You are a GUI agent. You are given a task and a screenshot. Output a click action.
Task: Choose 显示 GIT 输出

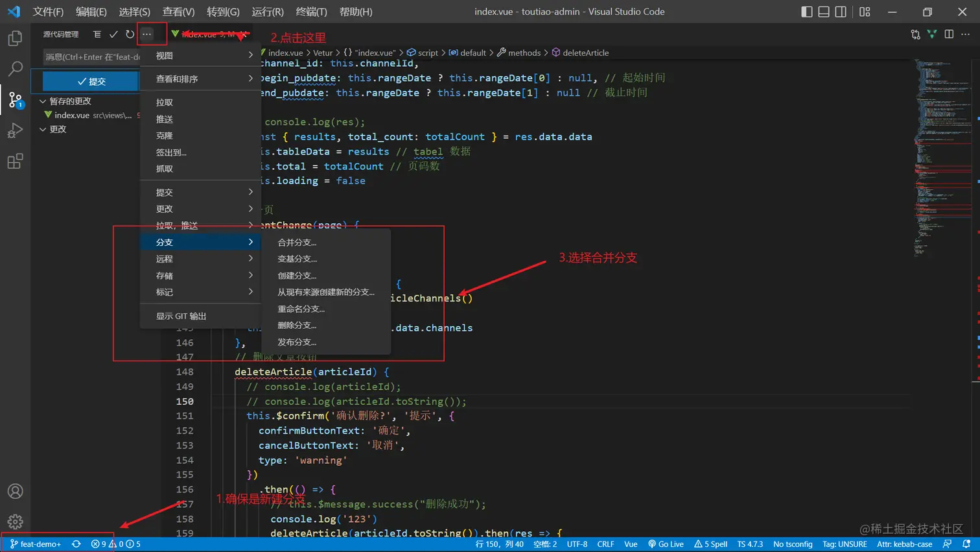point(200,317)
